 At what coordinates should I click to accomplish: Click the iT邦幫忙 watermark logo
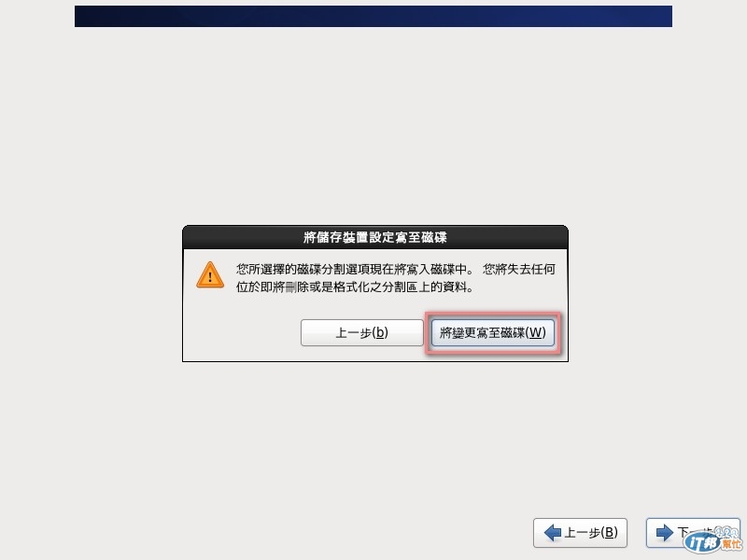(x=712, y=541)
